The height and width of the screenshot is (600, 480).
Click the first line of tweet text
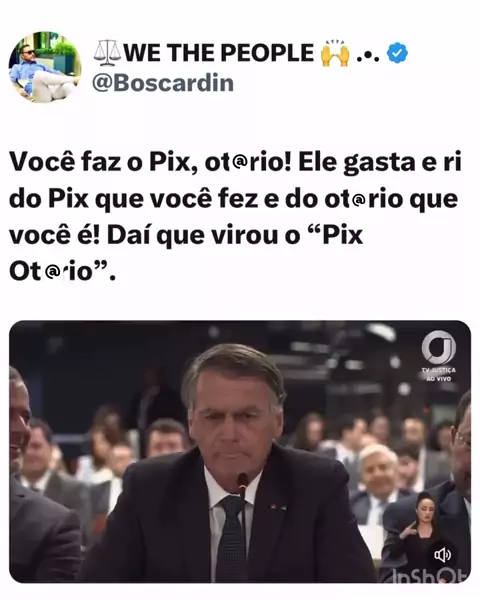pyautogui.click(x=235, y=162)
